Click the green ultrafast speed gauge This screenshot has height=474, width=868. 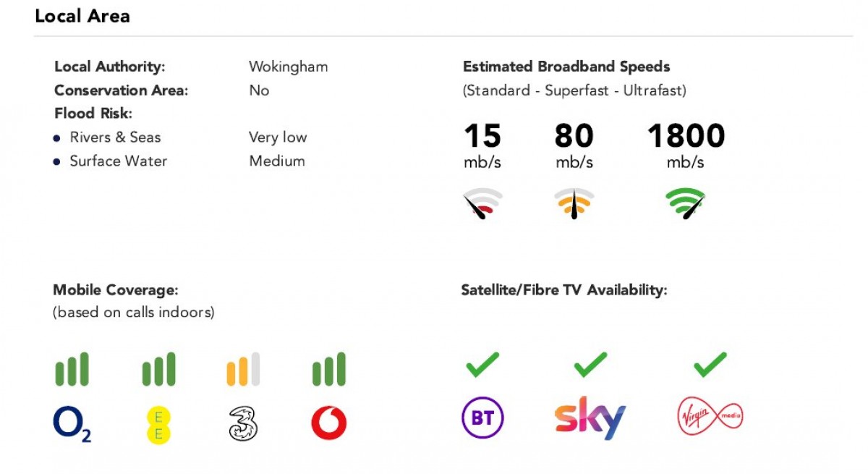tap(685, 203)
